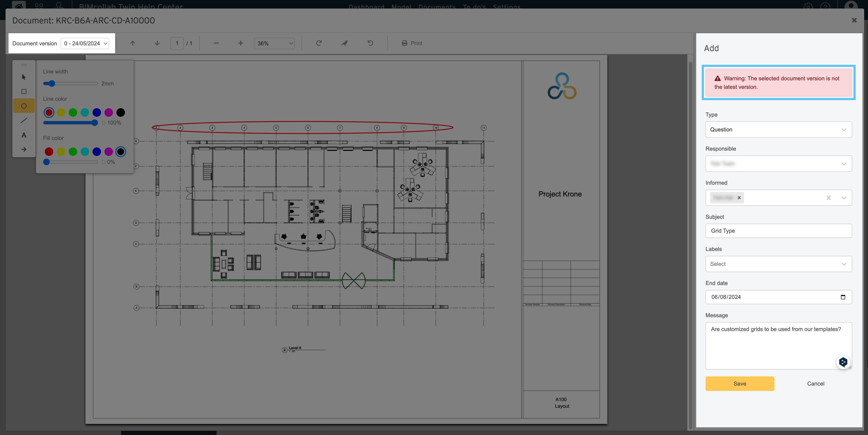
Task: Save the new issue
Action: [740, 383]
